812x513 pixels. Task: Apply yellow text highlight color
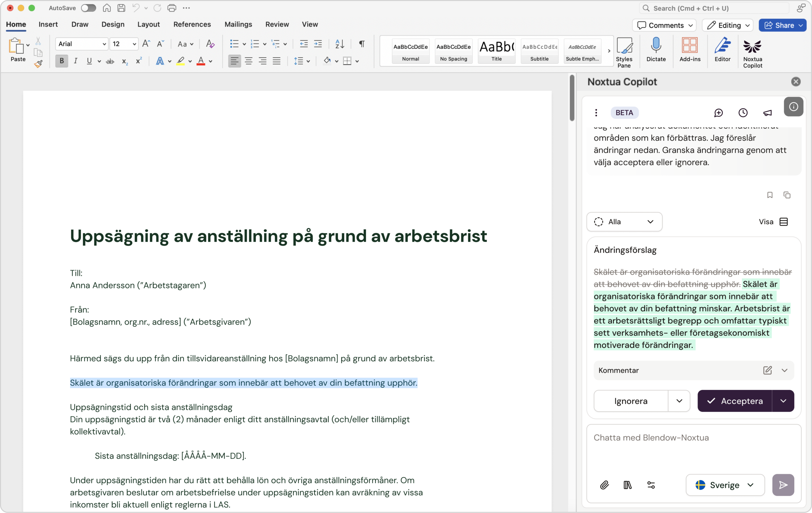tap(180, 61)
